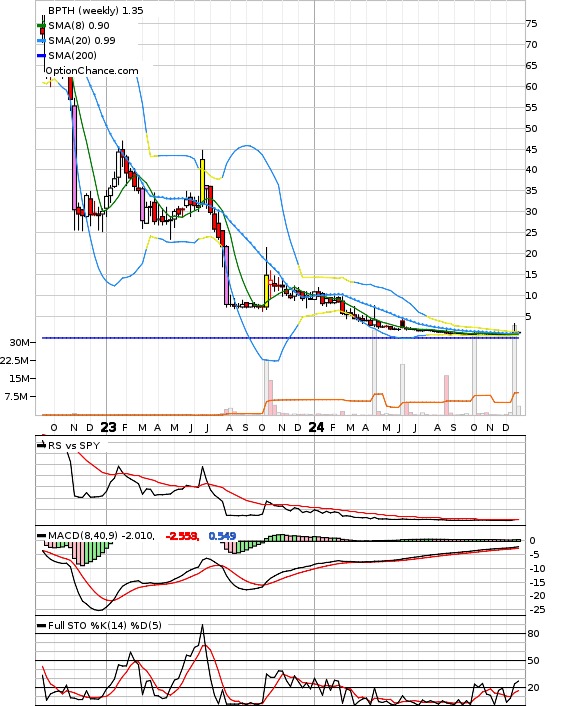Click the RS vs SPY label text
The image size is (566, 706).
pyautogui.click(x=74, y=445)
